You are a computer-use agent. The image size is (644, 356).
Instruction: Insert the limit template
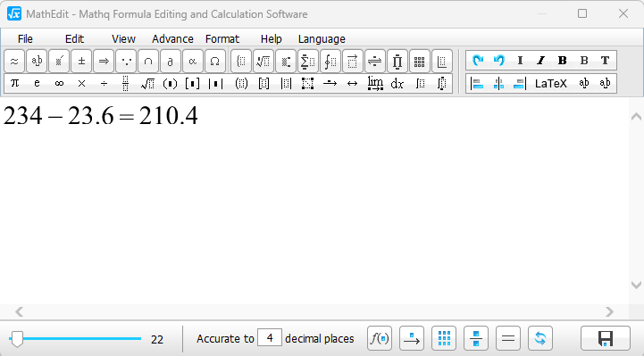point(375,83)
